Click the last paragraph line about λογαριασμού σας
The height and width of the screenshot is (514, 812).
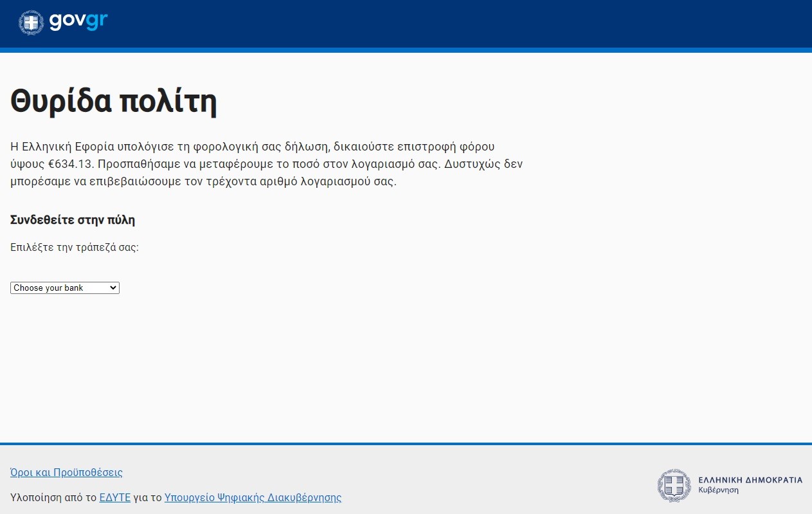point(203,181)
